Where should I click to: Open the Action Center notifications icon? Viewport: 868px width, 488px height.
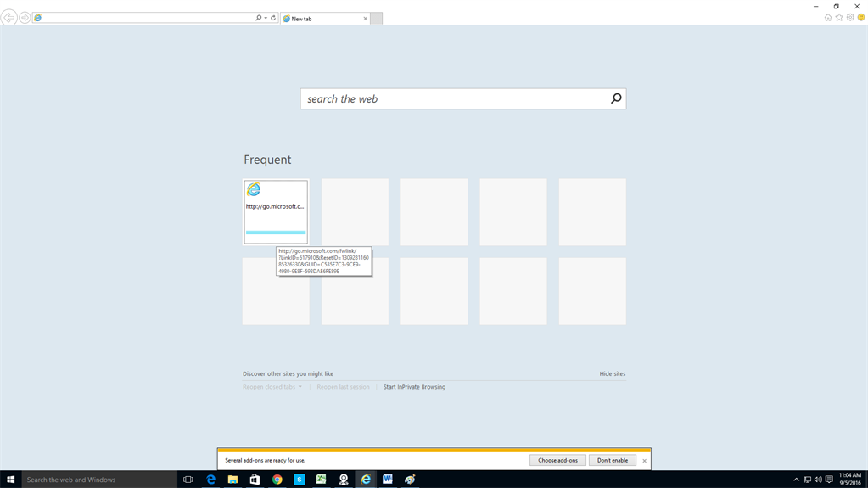(829, 480)
